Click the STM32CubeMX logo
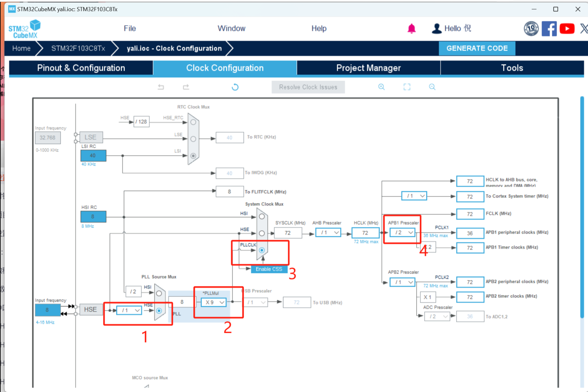Viewport: 588px width, 392px height. point(24,29)
